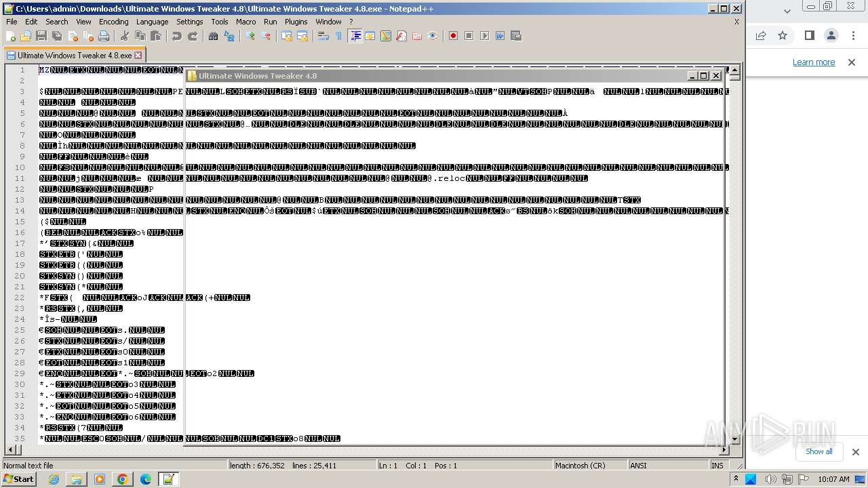Click the Stop Recording macro icon
Image resolution: width=868 pixels, height=488 pixels.
point(469,36)
